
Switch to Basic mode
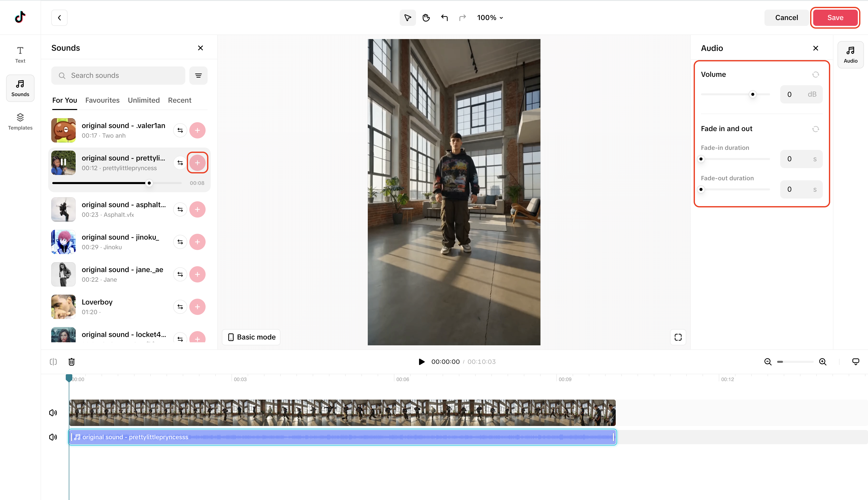point(251,337)
